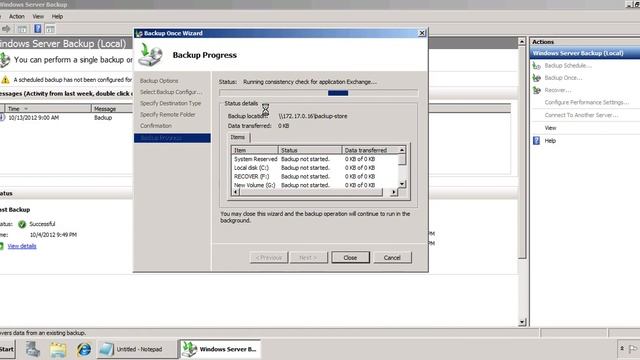Open the View details link
This screenshot has width=640, height=360.
click(22, 246)
